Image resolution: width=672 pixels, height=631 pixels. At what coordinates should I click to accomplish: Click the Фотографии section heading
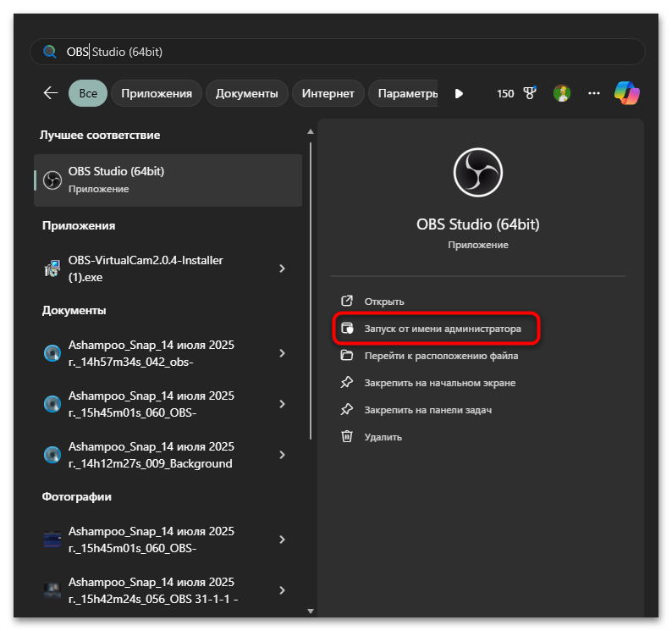[77, 496]
